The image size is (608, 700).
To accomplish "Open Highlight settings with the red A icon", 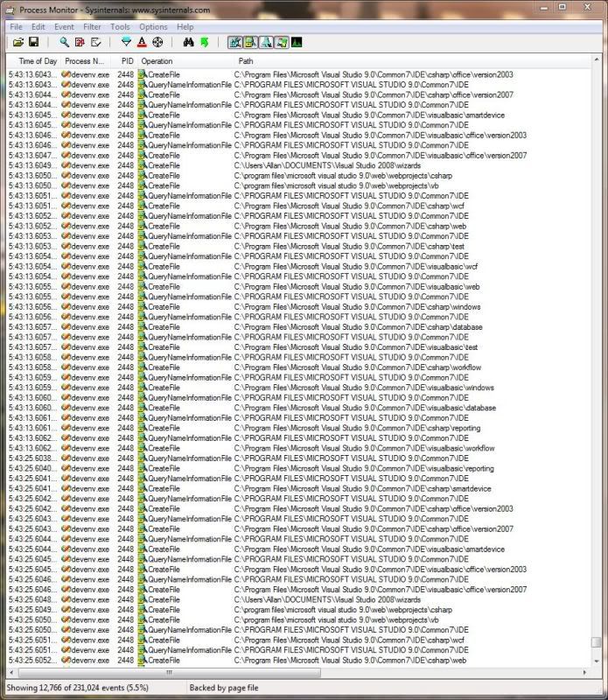I will (x=142, y=42).
